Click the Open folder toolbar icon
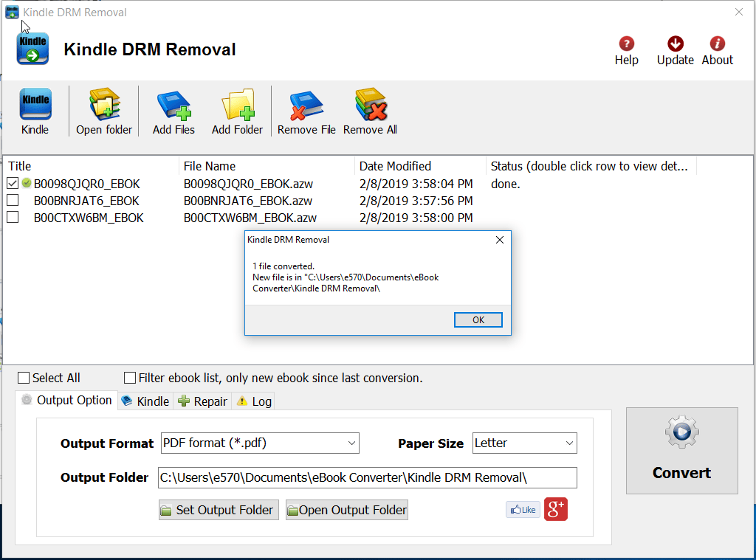The height and width of the screenshot is (560, 756). (103, 109)
